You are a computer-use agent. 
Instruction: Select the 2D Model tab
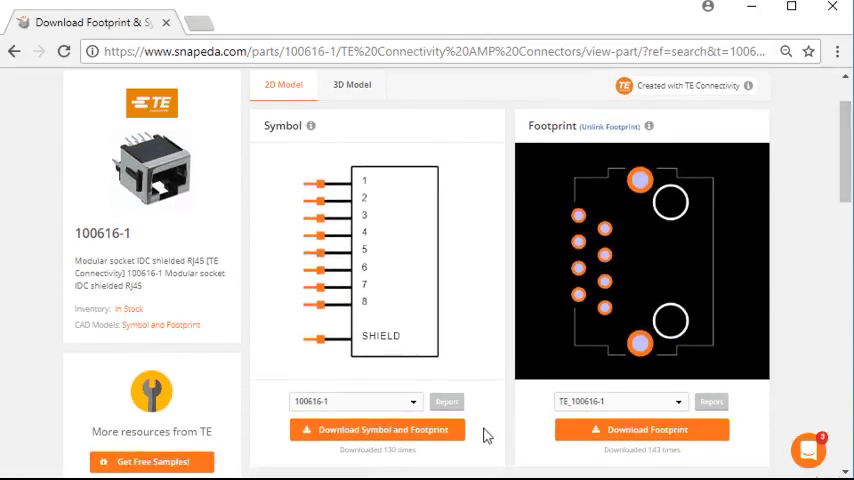point(283,85)
